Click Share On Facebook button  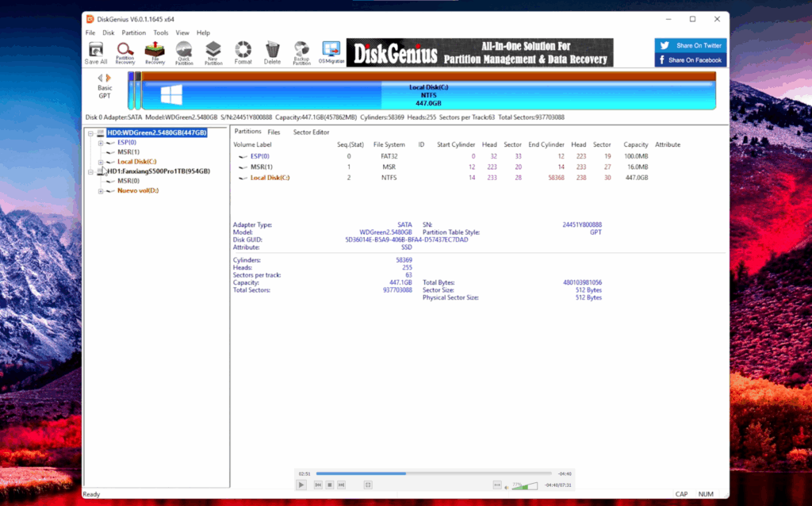tap(691, 60)
